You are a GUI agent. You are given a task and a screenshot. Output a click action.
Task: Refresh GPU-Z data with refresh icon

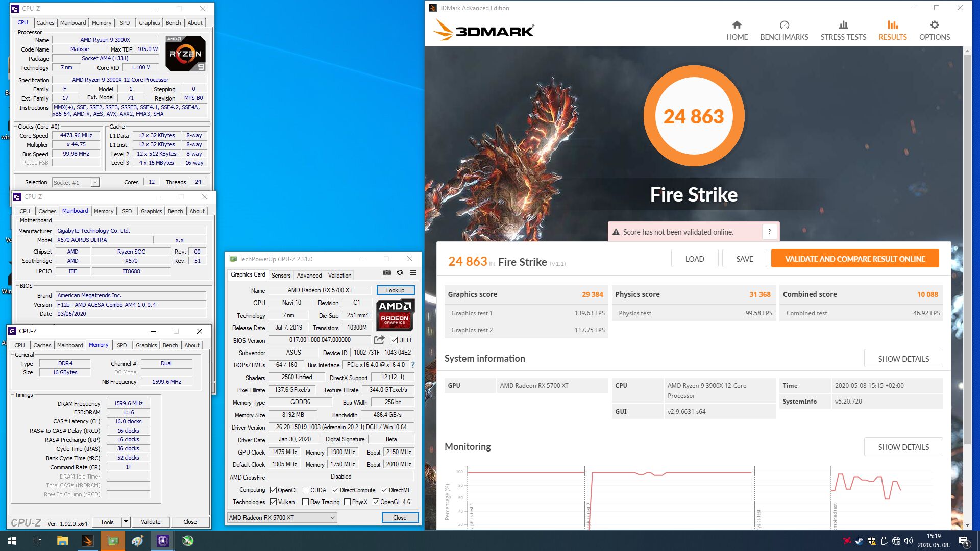click(x=400, y=272)
